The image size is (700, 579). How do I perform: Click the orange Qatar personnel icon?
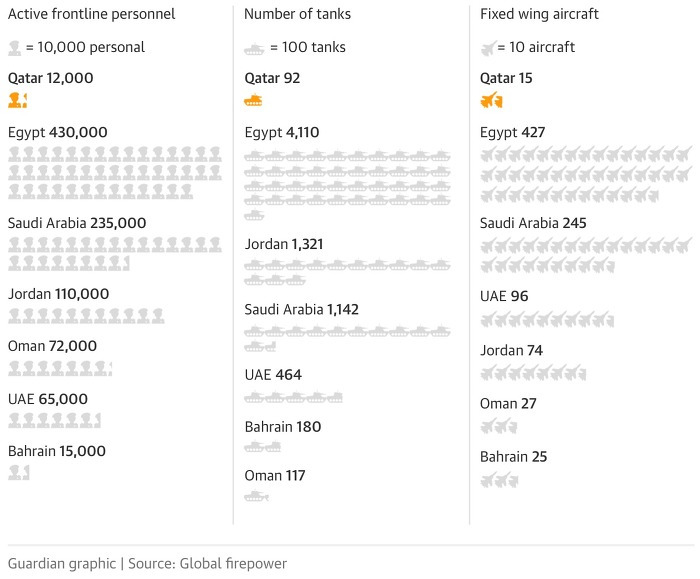point(17,100)
